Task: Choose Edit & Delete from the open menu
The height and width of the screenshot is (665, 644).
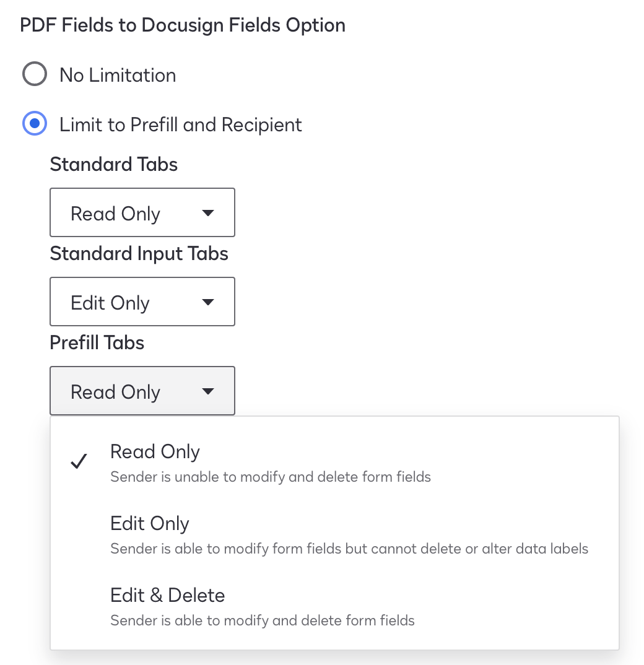Action: click(x=167, y=596)
